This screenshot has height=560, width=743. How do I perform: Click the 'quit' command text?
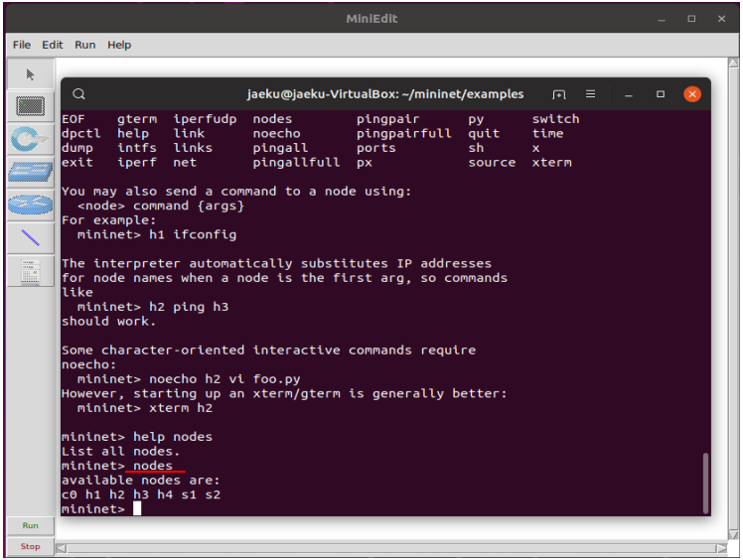point(484,134)
